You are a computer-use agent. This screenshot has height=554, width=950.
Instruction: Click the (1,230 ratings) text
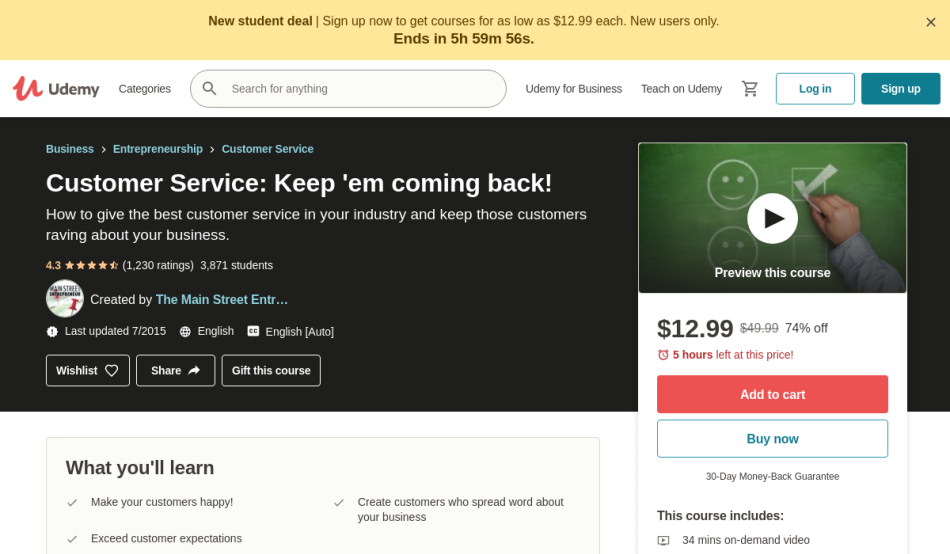pos(158,265)
